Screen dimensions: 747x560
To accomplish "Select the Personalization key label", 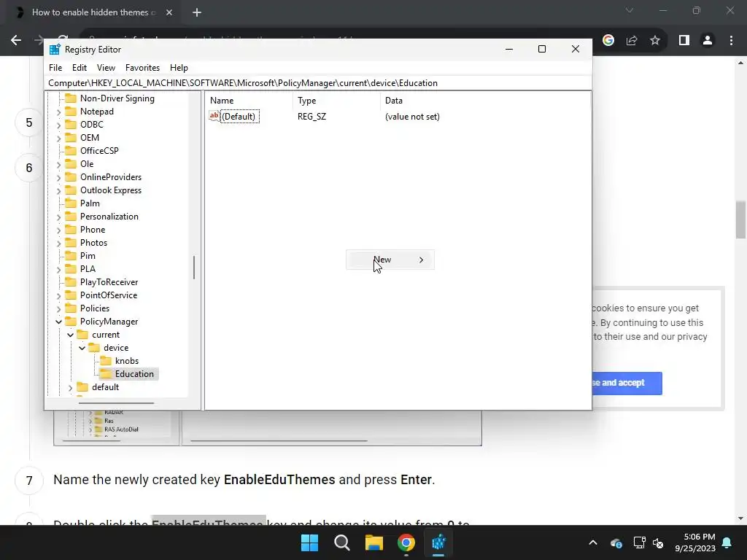I will pyautogui.click(x=109, y=216).
